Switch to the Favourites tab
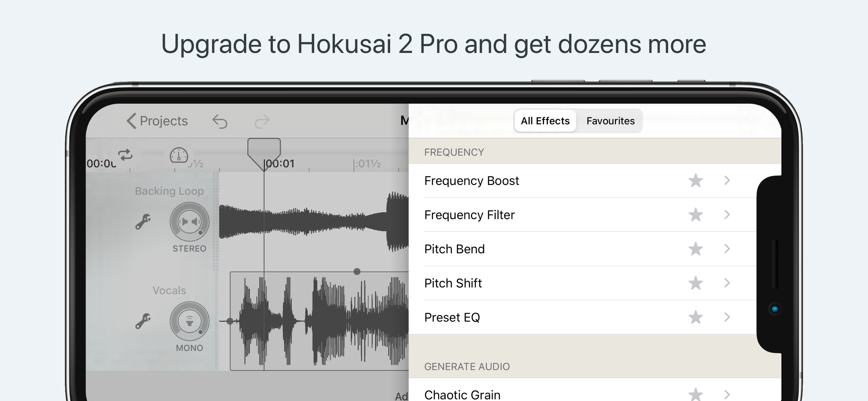868x401 pixels. click(x=610, y=121)
